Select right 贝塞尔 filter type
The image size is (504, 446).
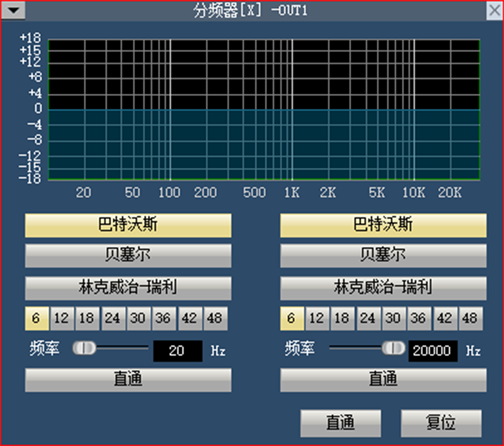click(x=383, y=255)
